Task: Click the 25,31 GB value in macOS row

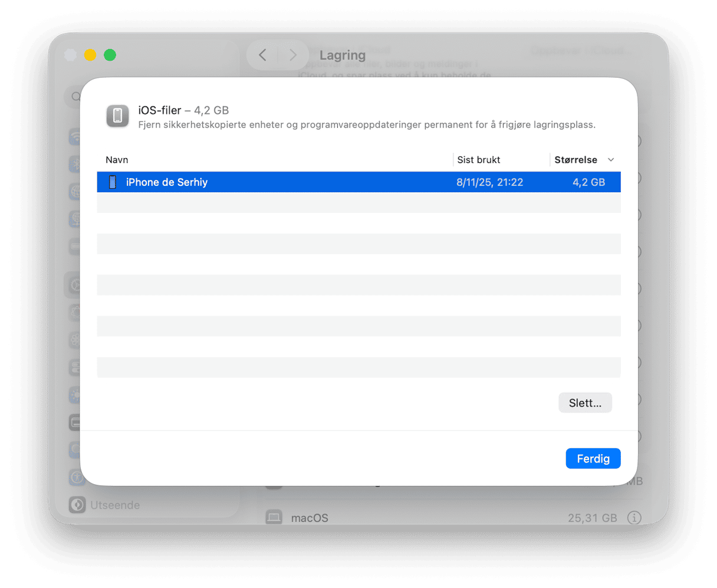Action: pos(592,518)
